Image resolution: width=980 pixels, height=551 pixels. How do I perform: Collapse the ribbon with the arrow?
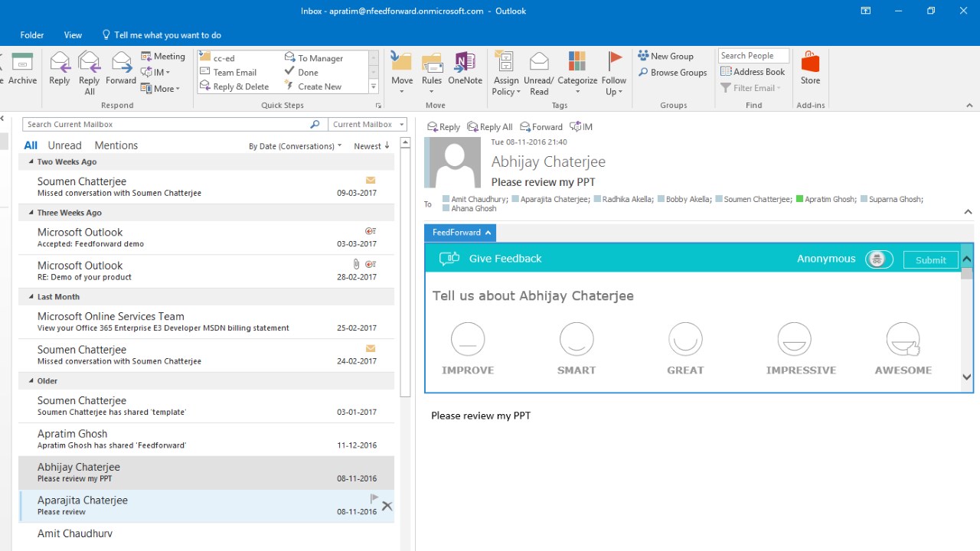[x=969, y=106]
